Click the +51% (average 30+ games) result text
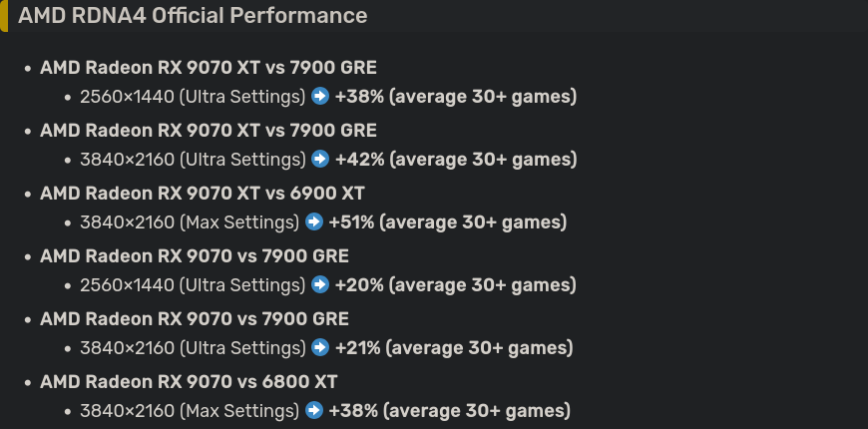The image size is (868, 429). click(448, 222)
